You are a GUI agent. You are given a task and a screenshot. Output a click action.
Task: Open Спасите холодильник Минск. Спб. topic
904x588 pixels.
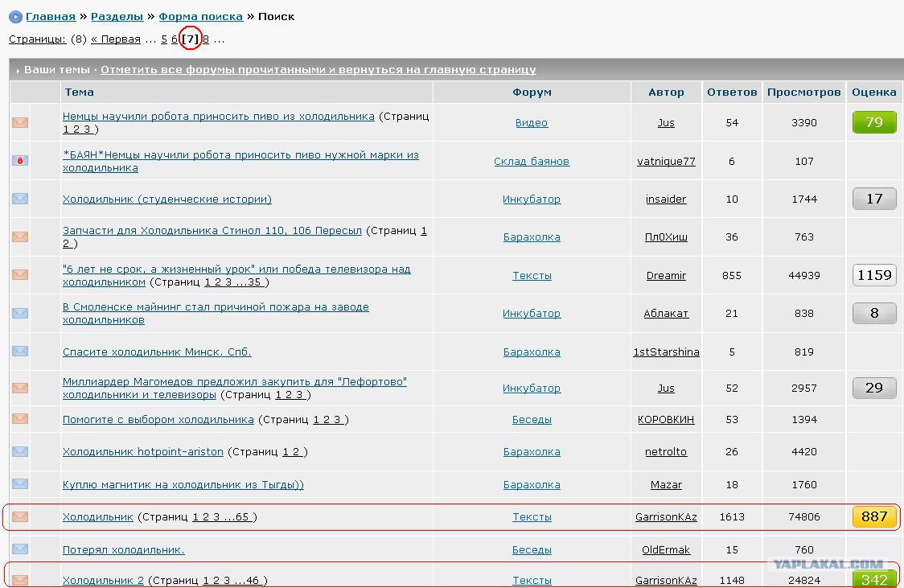tap(157, 352)
